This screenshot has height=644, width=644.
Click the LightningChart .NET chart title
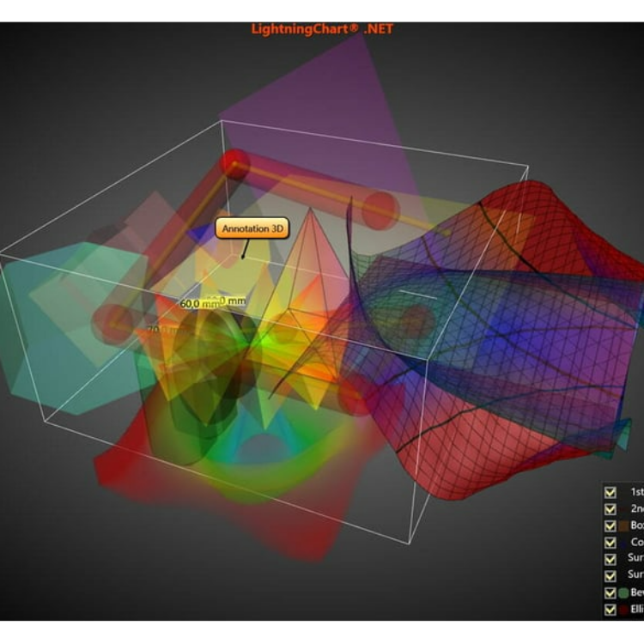click(x=322, y=28)
